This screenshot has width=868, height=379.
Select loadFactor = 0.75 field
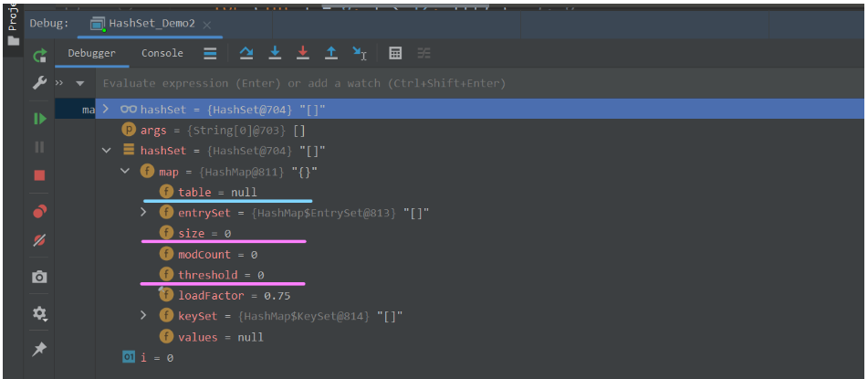click(480, 296)
